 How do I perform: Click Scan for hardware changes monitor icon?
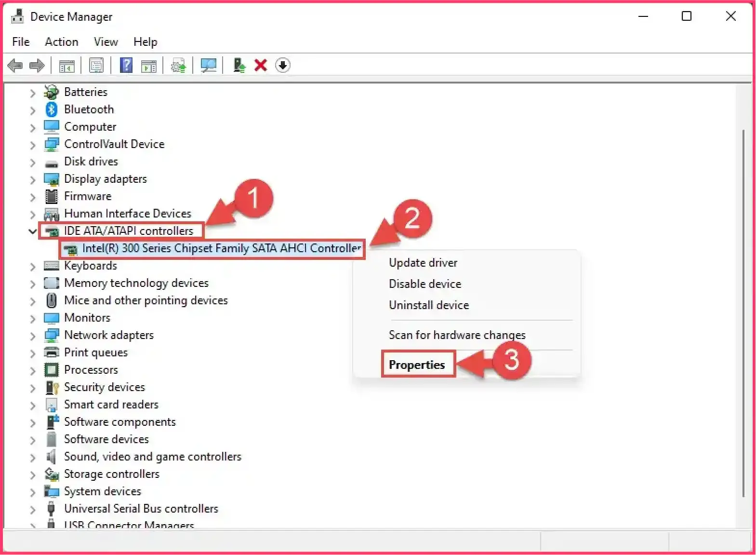coord(209,66)
